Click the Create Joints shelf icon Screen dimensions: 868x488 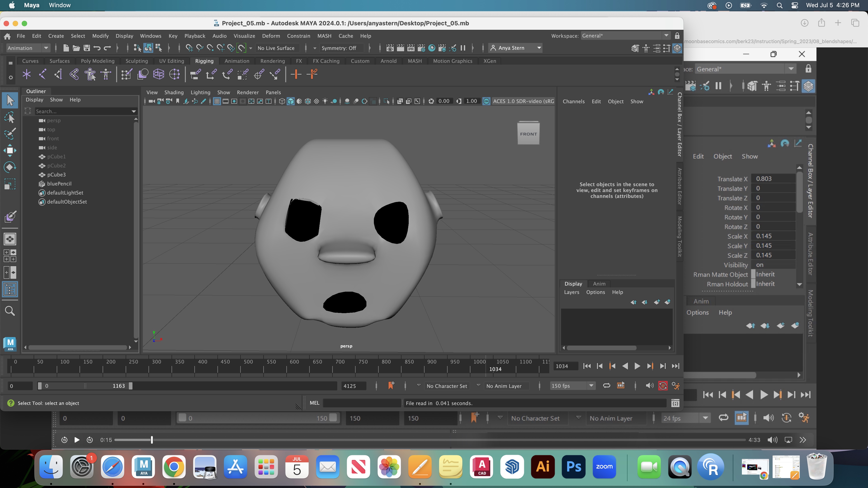pos(42,74)
